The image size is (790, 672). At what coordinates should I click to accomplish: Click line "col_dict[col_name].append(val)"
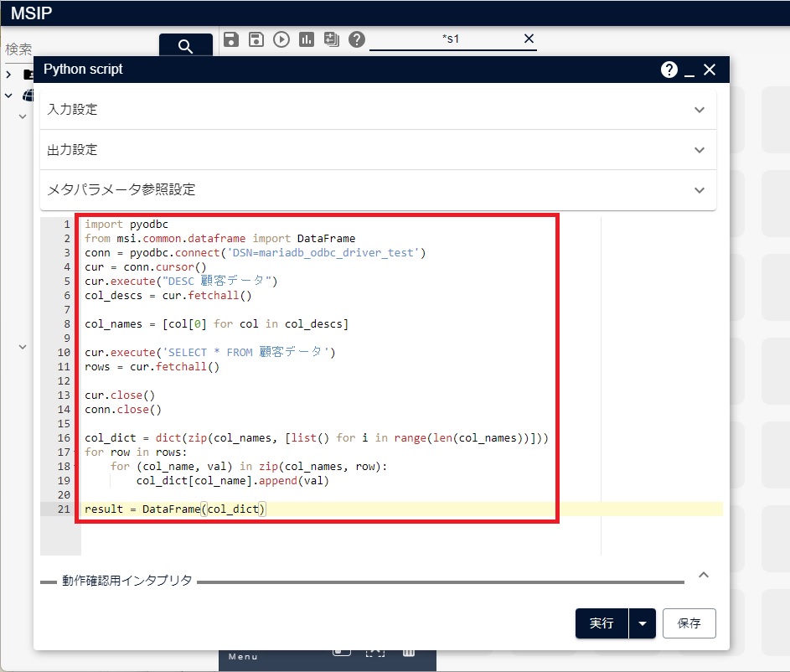pyautogui.click(x=232, y=481)
